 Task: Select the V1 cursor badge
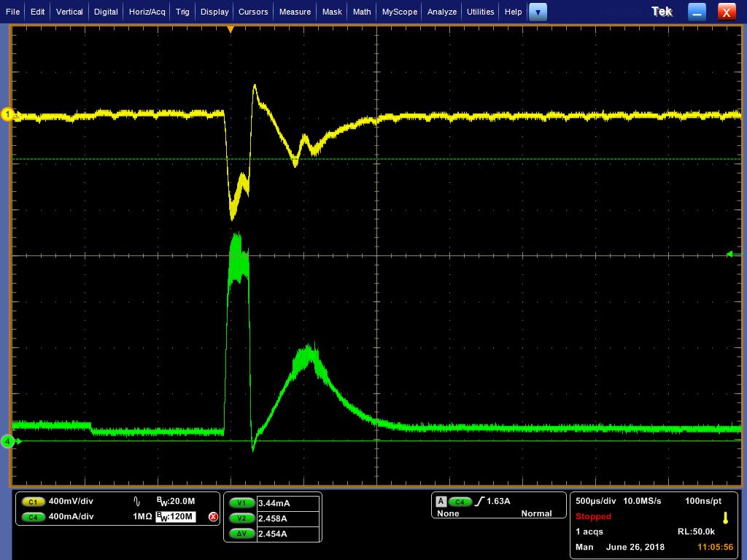pos(241,503)
